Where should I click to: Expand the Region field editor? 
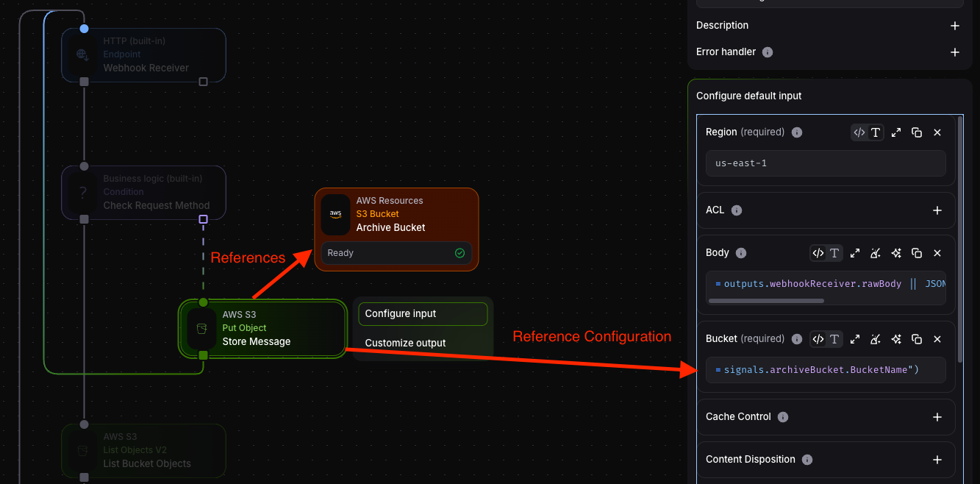tap(896, 132)
